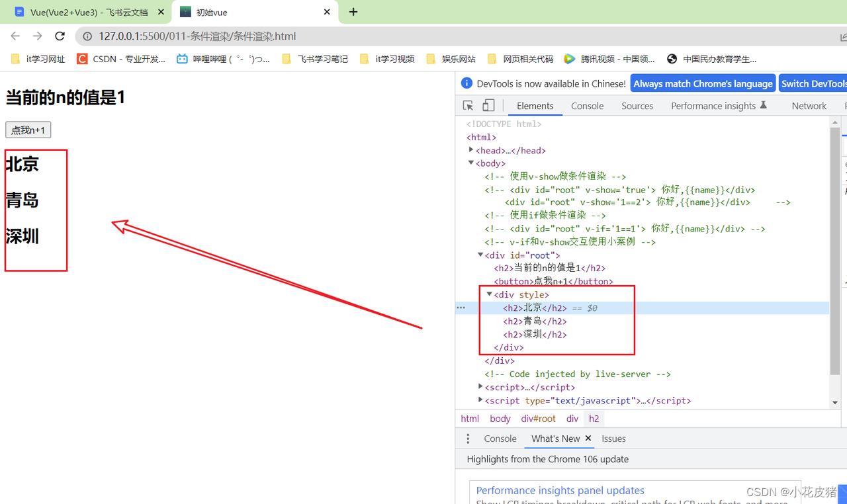Reload the page with the refresh icon
The height and width of the screenshot is (504, 847).
(60, 36)
